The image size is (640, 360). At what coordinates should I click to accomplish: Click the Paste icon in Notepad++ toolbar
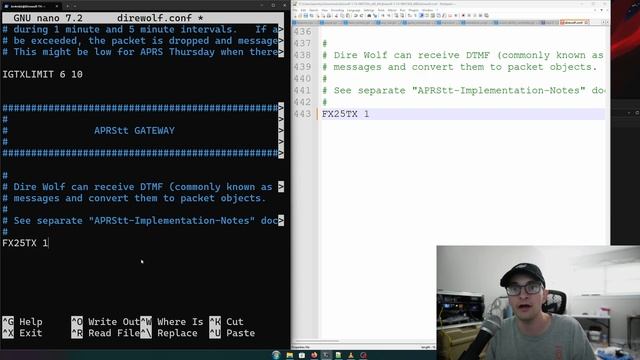[348, 15]
